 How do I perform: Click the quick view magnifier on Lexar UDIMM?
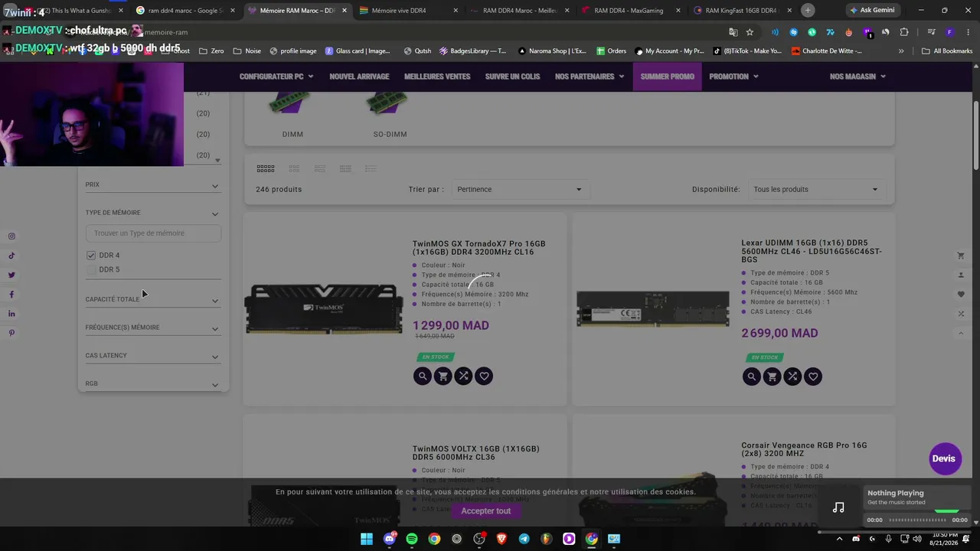click(752, 377)
